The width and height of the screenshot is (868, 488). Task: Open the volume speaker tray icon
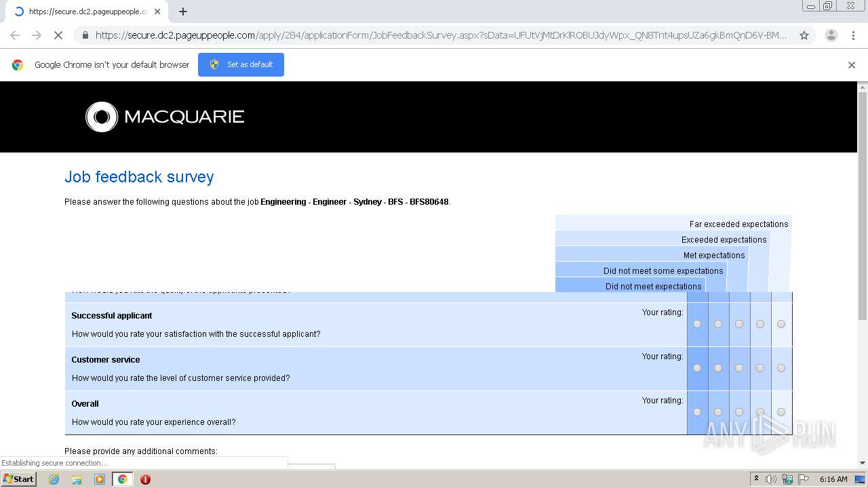771,479
